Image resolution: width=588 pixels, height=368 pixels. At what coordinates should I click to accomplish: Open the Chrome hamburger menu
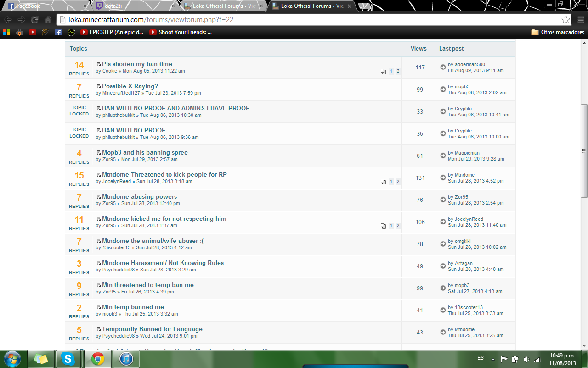tap(580, 20)
